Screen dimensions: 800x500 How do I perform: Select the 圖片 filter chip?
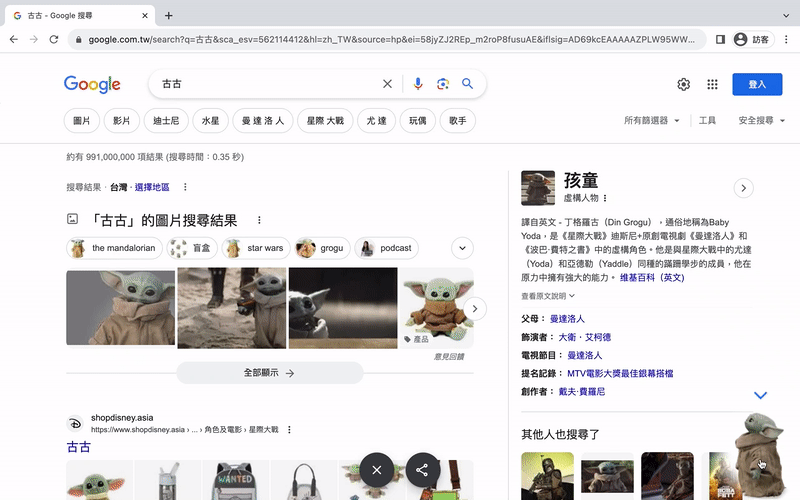[82, 121]
